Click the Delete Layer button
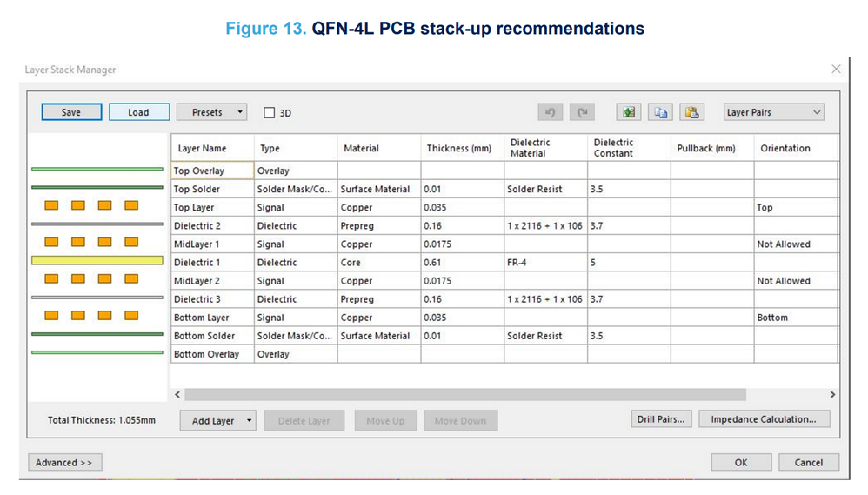868x495 pixels. coord(304,421)
